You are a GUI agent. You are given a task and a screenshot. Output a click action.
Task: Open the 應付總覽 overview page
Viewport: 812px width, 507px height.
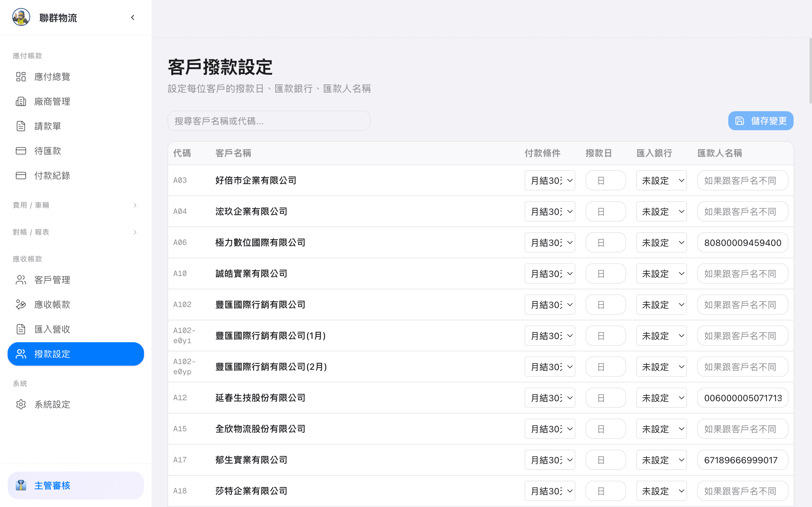coord(52,76)
